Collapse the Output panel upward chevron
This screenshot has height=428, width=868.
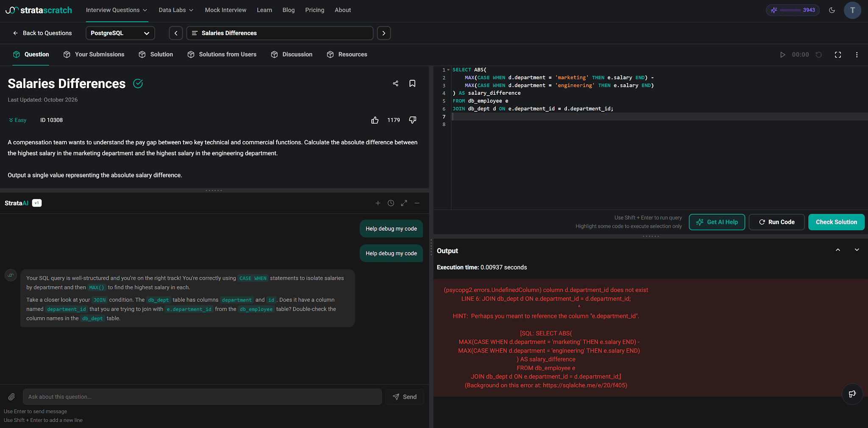pyautogui.click(x=838, y=250)
